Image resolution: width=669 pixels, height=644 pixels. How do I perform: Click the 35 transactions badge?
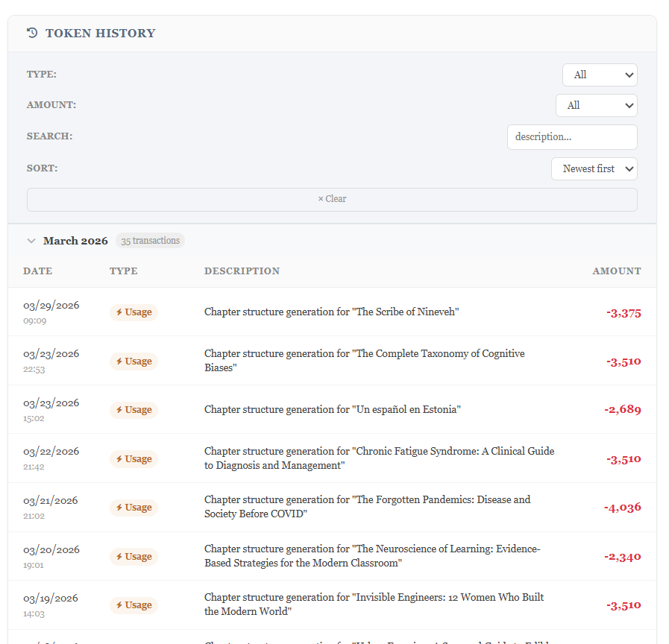coord(150,241)
